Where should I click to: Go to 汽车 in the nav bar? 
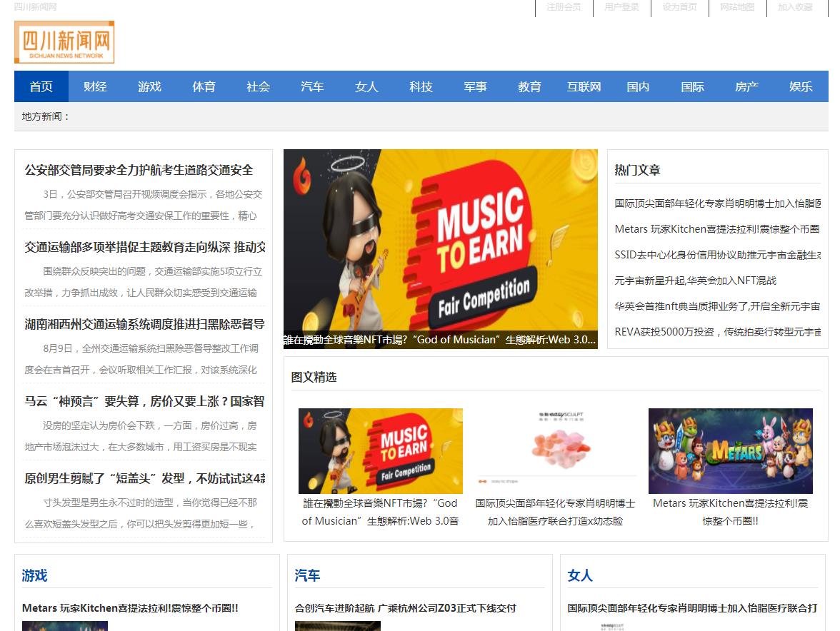pos(312,86)
